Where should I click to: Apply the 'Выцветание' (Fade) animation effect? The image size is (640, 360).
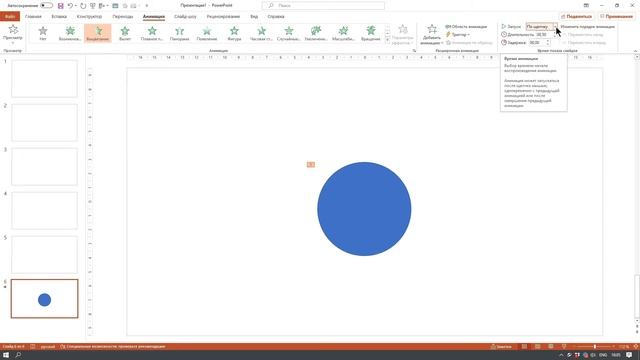(x=98, y=33)
